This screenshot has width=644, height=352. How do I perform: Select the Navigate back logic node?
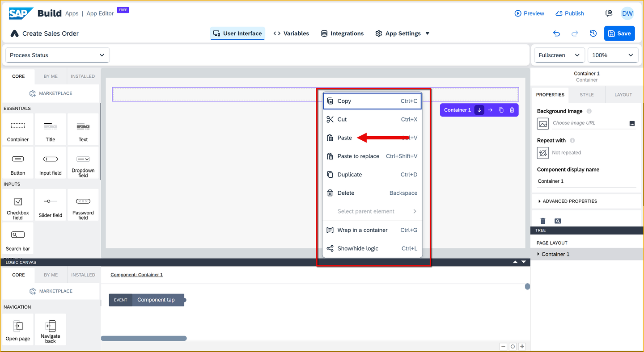point(51,329)
